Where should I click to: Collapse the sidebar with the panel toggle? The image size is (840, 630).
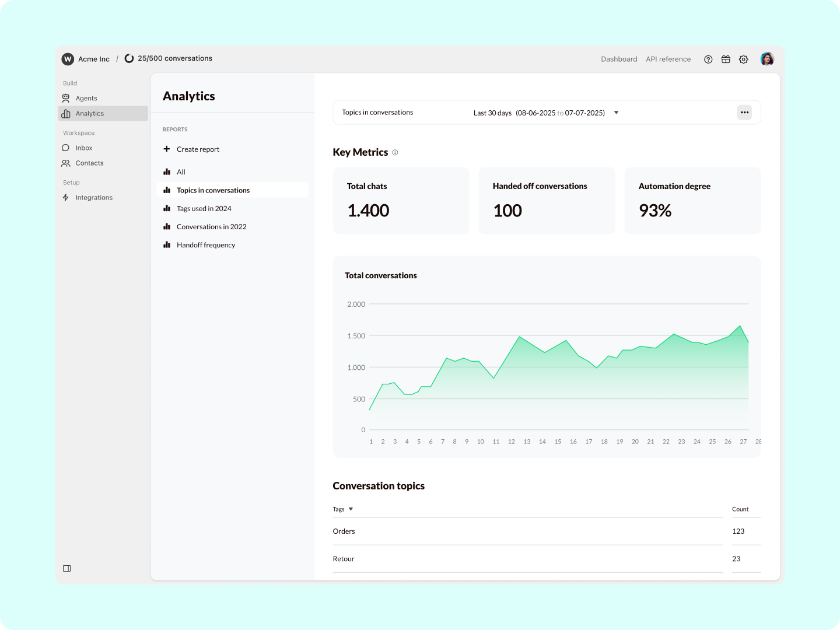point(66,568)
